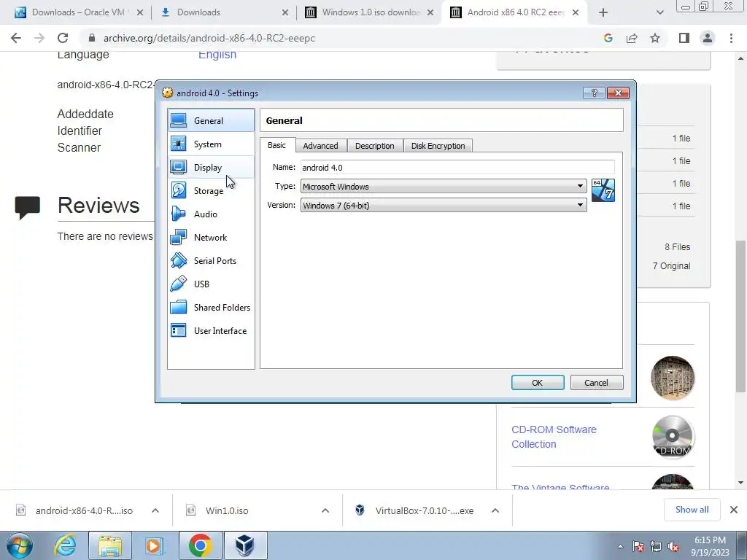Open Chrome three-dot menu
Image resolution: width=747 pixels, height=560 pixels.
coord(731,38)
